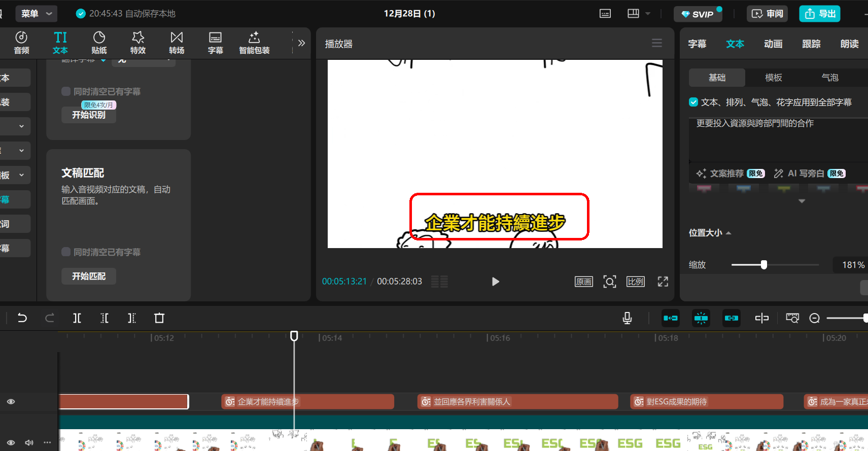Click the 开始匹配 button
The width and height of the screenshot is (868, 451).
(89, 276)
